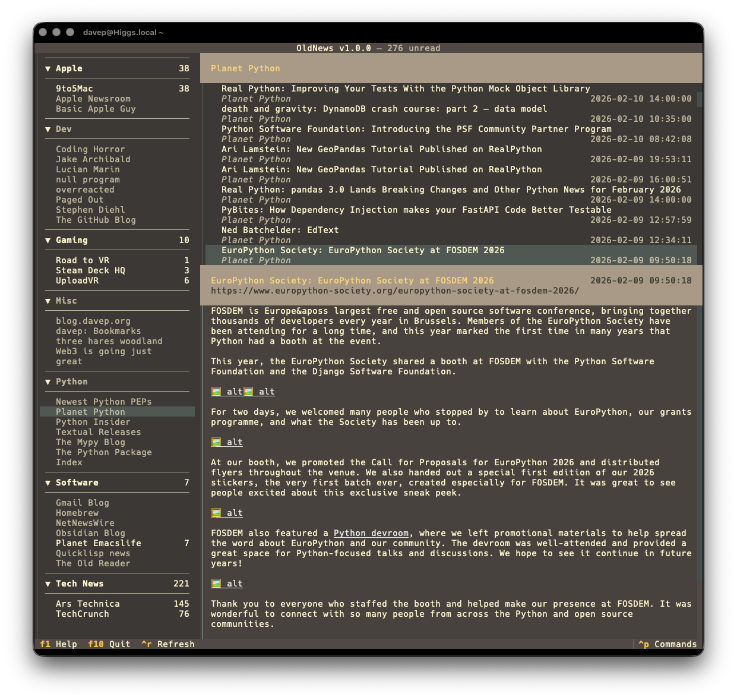Collapse the Software folder triangle

point(48,483)
